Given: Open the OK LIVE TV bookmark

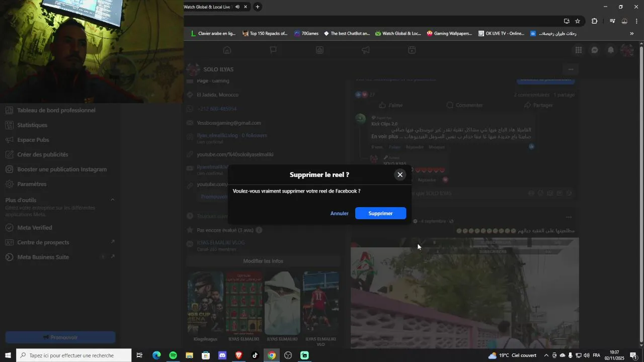Looking at the screenshot, I should 501,34.
